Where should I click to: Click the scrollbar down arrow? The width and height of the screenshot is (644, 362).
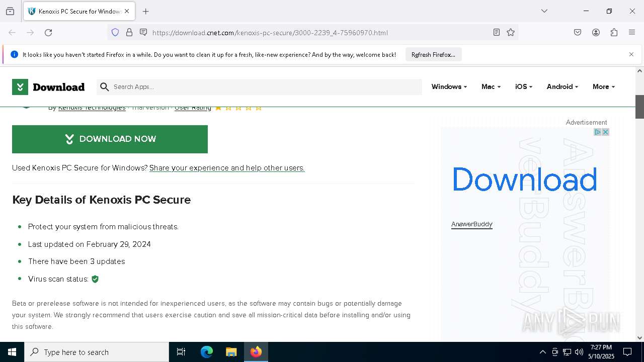[x=639, y=338]
